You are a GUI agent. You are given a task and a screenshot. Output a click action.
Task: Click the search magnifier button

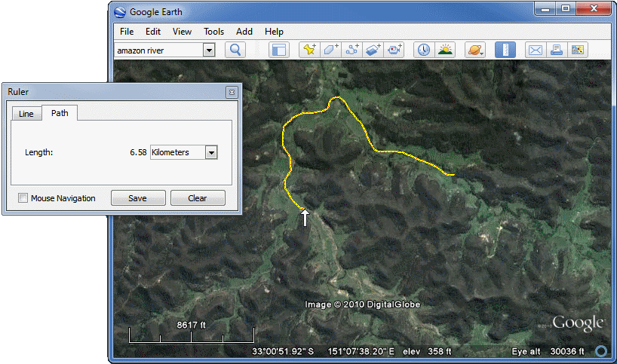point(235,50)
